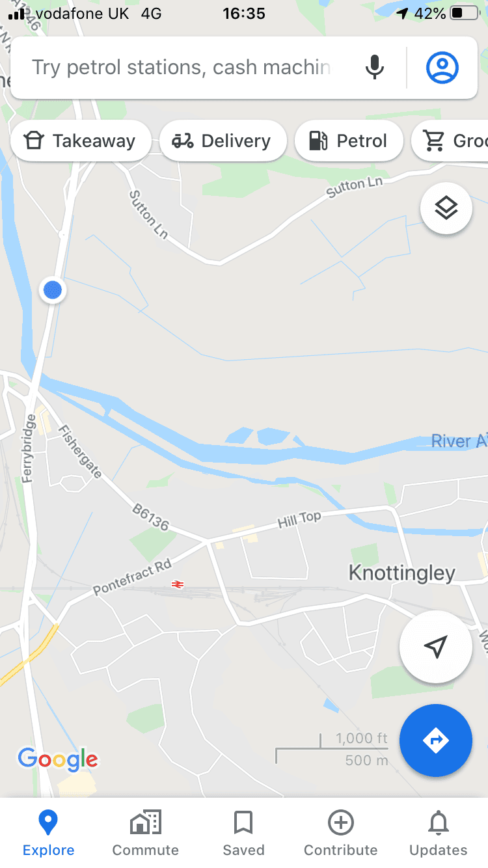Open the Contribute tab
This screenshot has width=488, height=868.
pos(341,833)
